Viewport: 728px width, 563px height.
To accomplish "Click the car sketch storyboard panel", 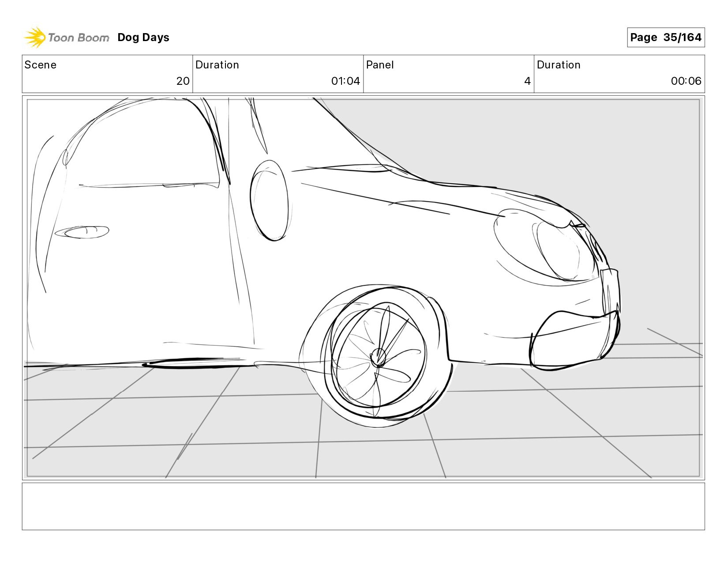I will (x=364, y=288).
